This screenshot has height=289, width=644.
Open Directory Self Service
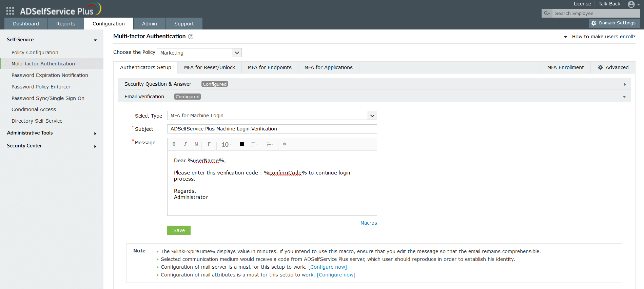[37, 121]
